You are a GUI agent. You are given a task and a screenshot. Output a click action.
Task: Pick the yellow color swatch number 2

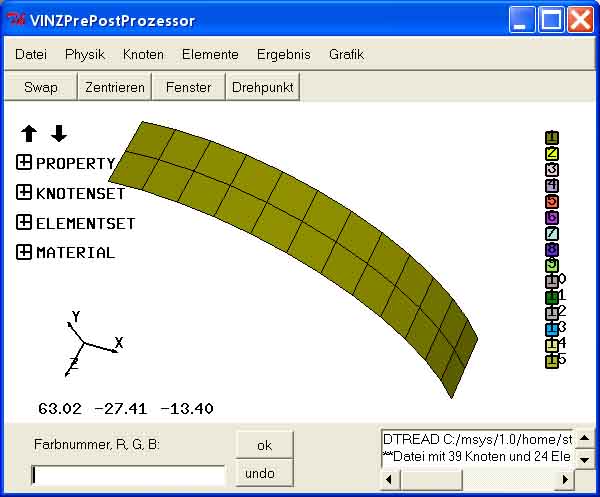pos(552,154)
